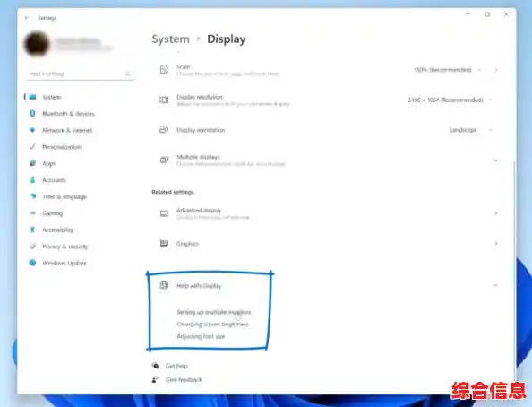Screen dimensions: 532x407
Task: Click System in the breadcrumb header
Action: (x=170, y=39)
